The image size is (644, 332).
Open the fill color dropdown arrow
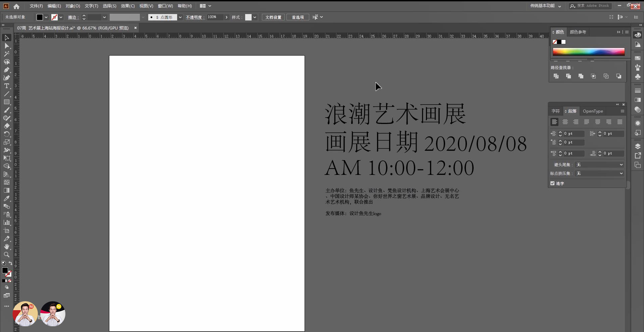click(x=46, y=17)
